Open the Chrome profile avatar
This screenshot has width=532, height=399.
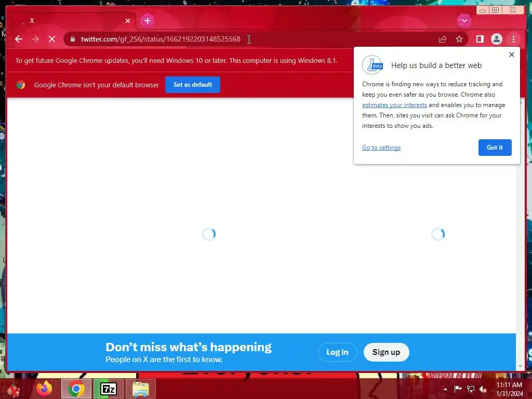(496, 39)
